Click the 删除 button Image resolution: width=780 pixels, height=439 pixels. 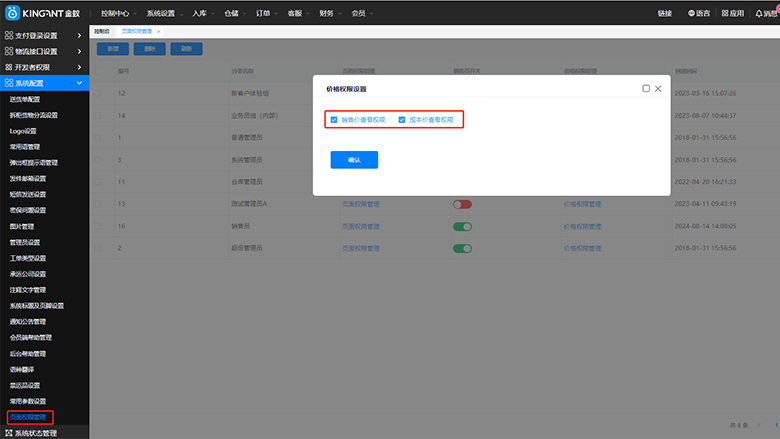click(x=150, y=49)
